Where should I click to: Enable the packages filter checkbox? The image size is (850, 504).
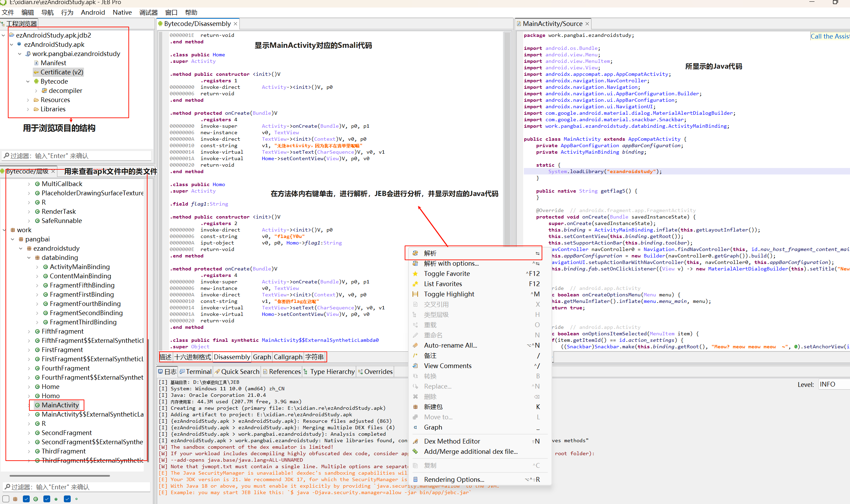[x=6, y=499]
